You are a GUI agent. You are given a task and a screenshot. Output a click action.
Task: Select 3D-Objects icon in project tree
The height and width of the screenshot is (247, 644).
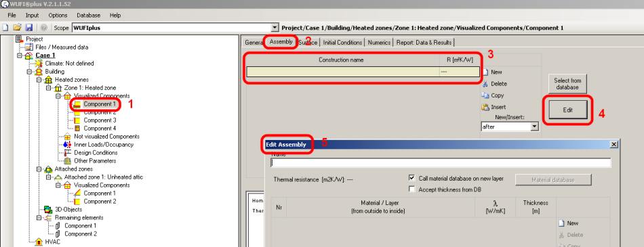48,210
